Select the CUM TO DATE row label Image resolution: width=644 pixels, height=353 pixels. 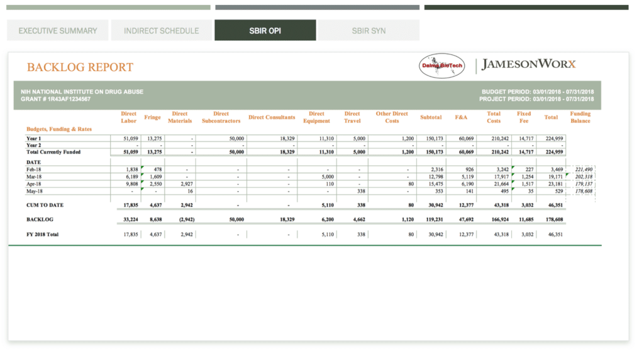point(45,205)
